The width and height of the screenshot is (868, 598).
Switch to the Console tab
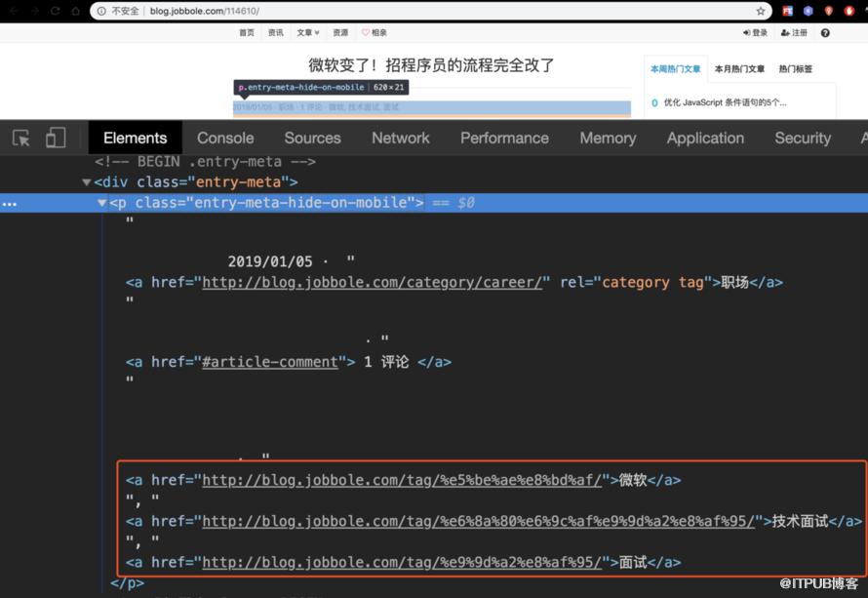[225, 138]
